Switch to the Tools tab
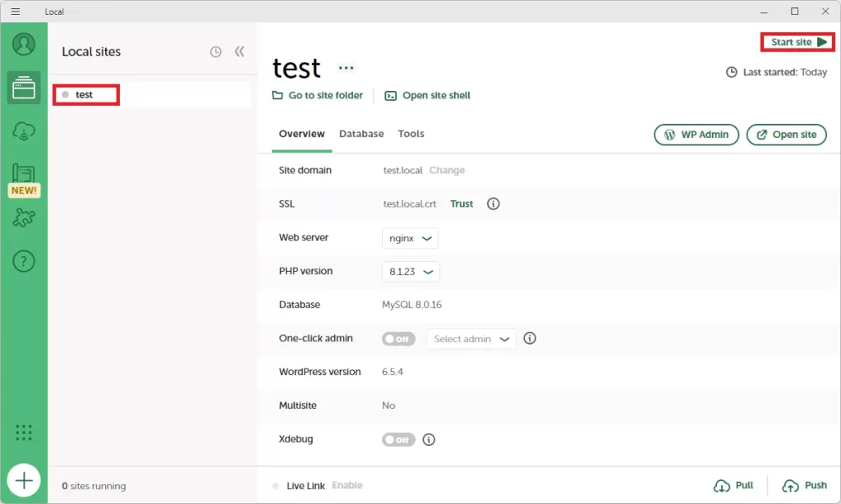841x504 pixels. pyautogui.click(x=411, y=134)
